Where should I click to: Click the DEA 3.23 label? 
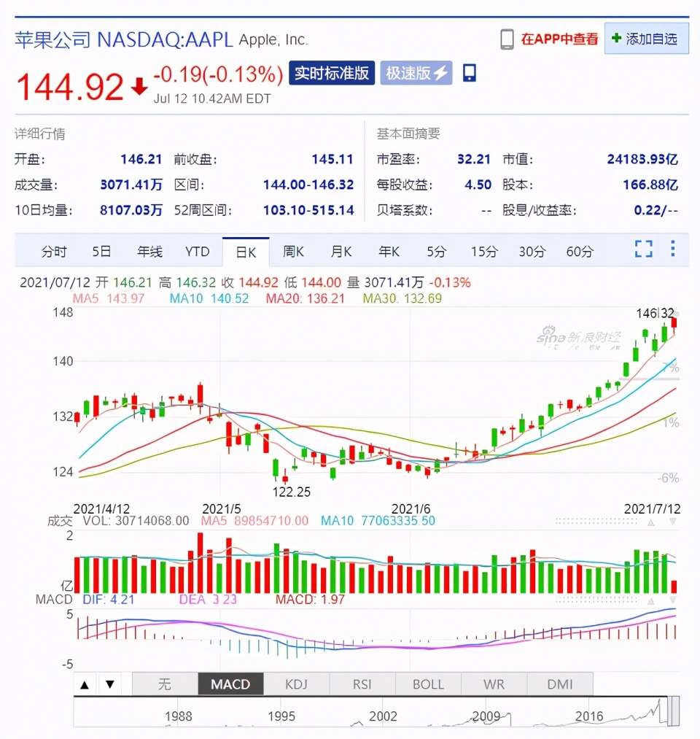point(208,600)
